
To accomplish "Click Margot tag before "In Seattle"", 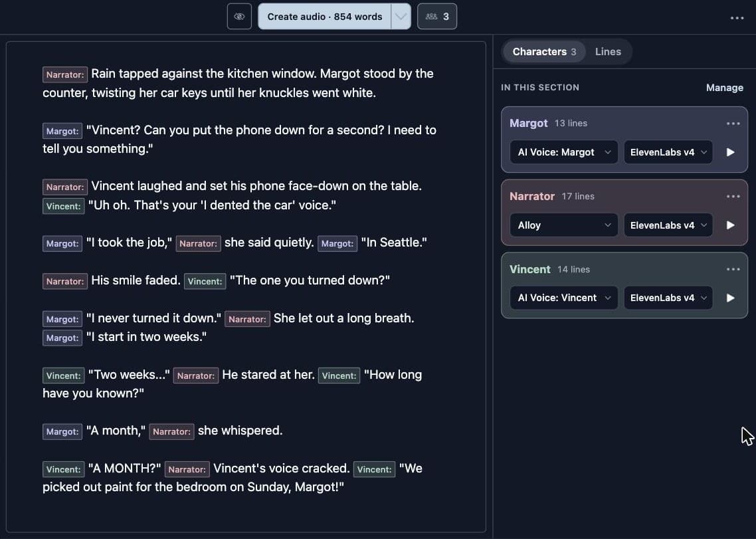I will pos(337,244).
